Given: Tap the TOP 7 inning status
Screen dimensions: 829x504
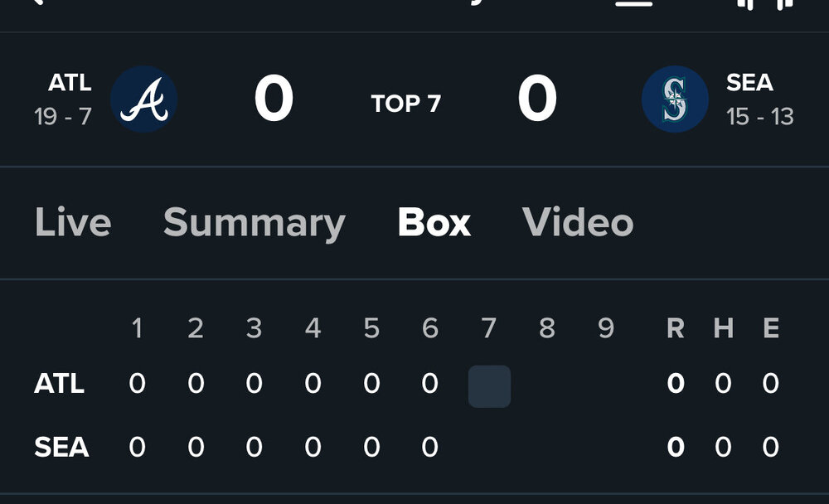Looking at the screenshot, I should pos(406,104).
